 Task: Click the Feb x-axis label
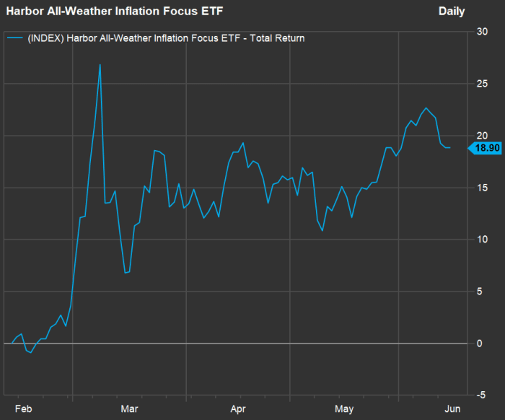[x=24, y=409]
